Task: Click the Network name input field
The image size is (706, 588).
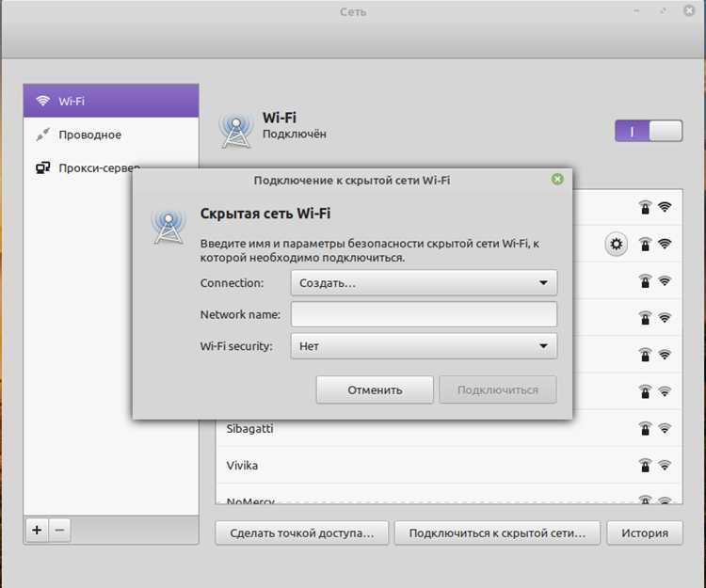Action: [x=424, y=314]
